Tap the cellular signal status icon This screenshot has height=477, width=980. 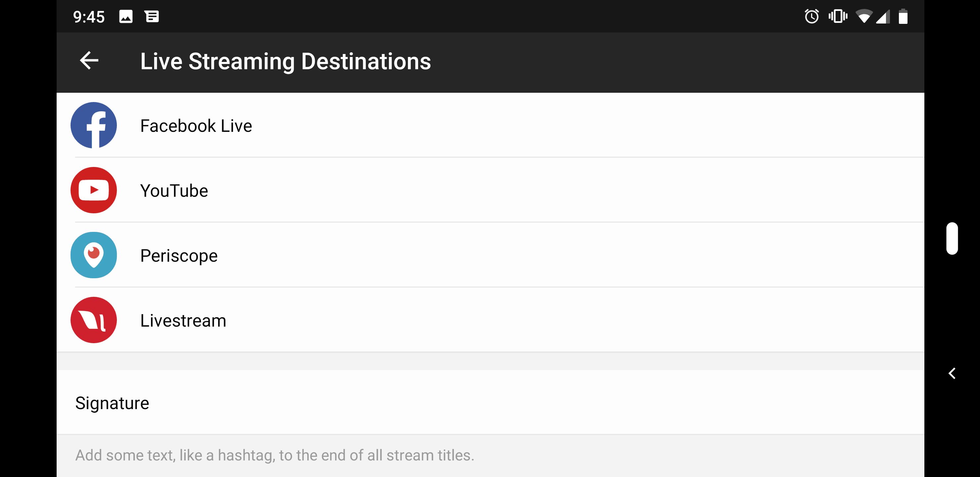(883, 17)
